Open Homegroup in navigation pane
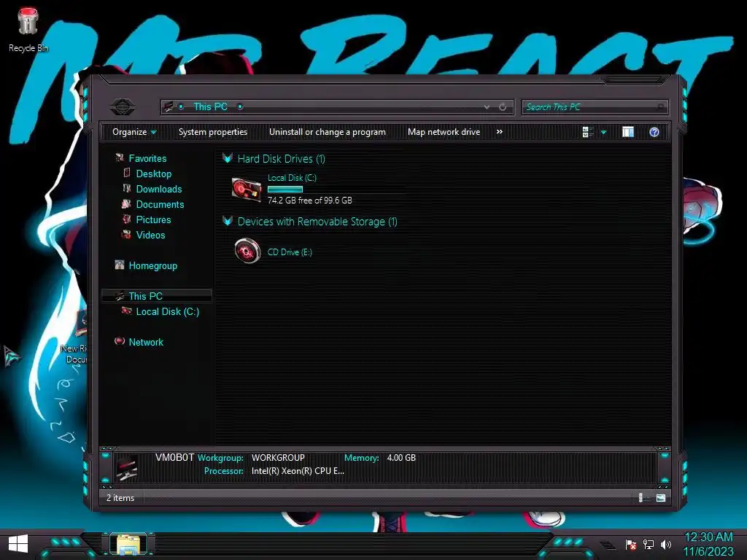The image size is (747, 560). tap(153, 265)
